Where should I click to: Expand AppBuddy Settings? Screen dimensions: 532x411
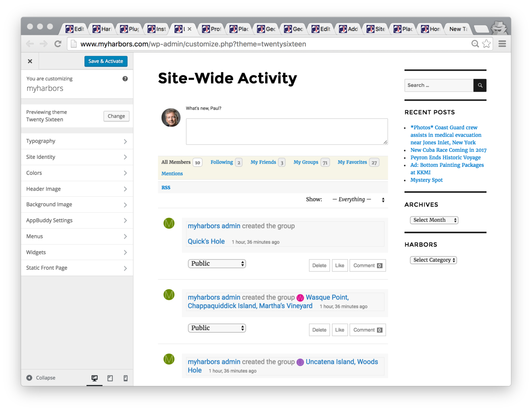77,220
